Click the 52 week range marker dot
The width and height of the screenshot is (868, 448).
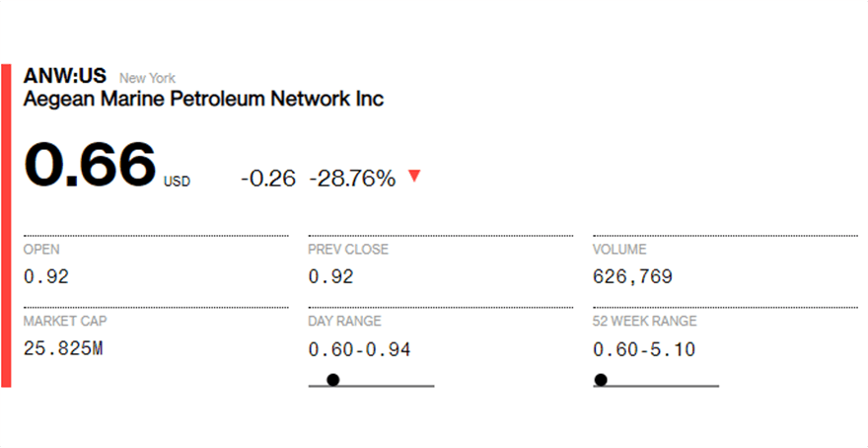click(x=600, y=379)
